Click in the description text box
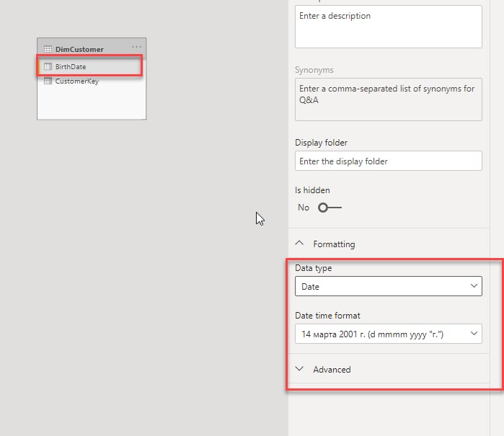504x436 pixels. coord(389,27)
